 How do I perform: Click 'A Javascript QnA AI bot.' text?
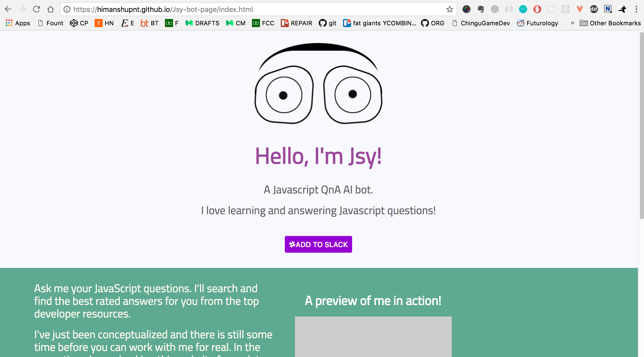318,190
